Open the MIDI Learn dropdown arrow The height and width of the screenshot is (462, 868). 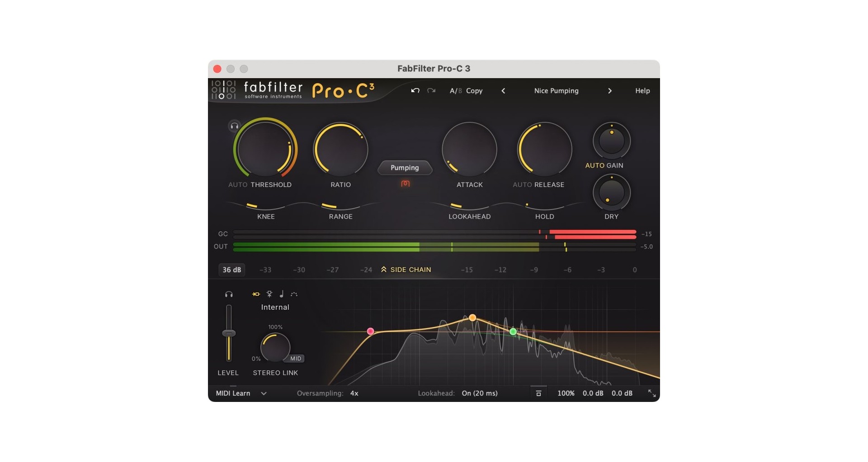264,393
